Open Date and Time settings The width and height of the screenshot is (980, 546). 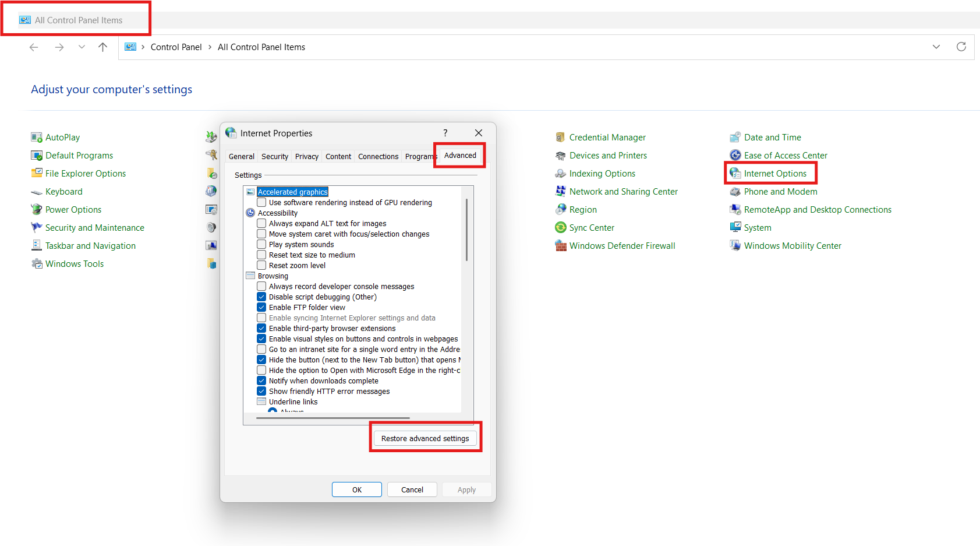click(x=773, y=137)
